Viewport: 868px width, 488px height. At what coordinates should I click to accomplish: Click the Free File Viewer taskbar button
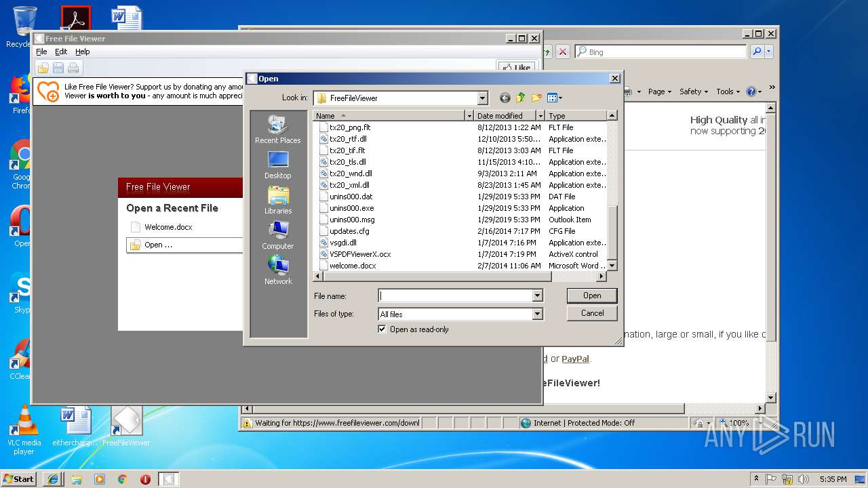tap(169, 479)
